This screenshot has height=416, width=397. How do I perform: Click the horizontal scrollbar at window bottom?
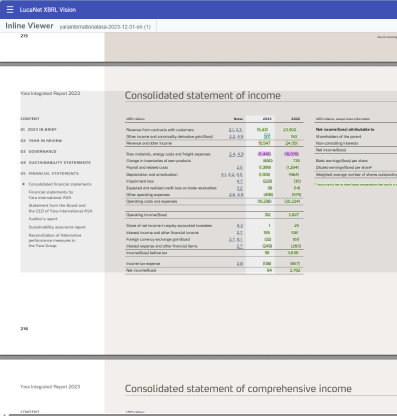tap(200, 415)
